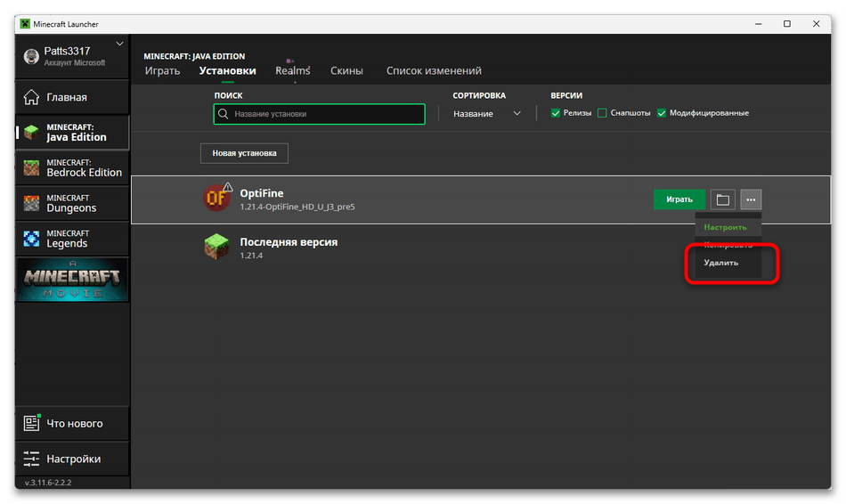The image size is (846, 504).
Task: Click the Новая установка button
Action: point(244,153)
